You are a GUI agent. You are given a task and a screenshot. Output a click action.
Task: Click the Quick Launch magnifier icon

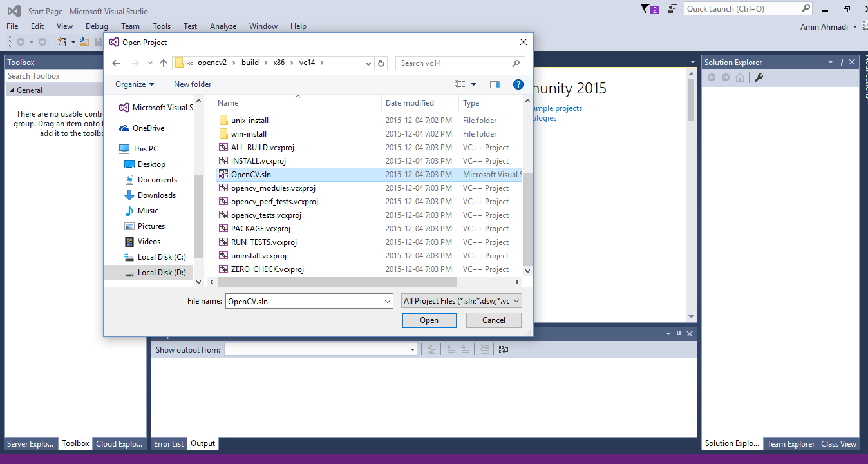[x=806, y=8]
